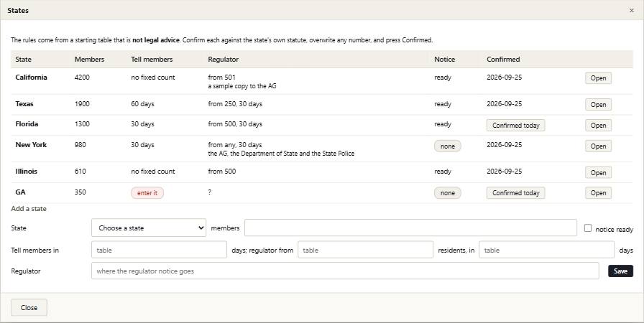Click the 'Add a state' heading
The width and height of the screenshot is (644, 323).
[x=29, y=209]
